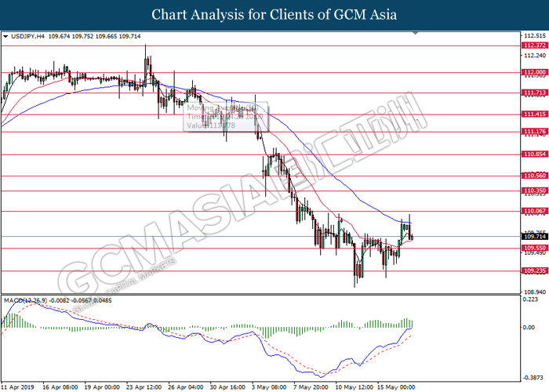Click the 30 Apr 16:00 time label
Image resolution: width=549 pixels, height=392 pixels.
tap(227, 387)
